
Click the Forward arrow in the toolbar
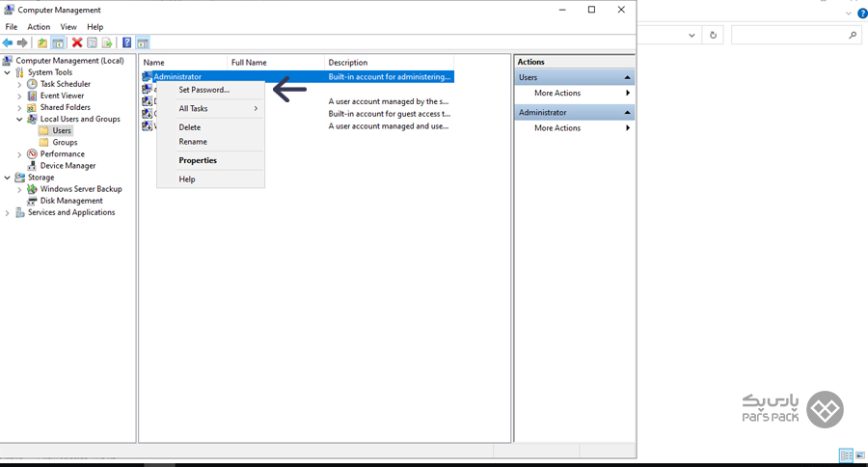[x=22, y=42]
